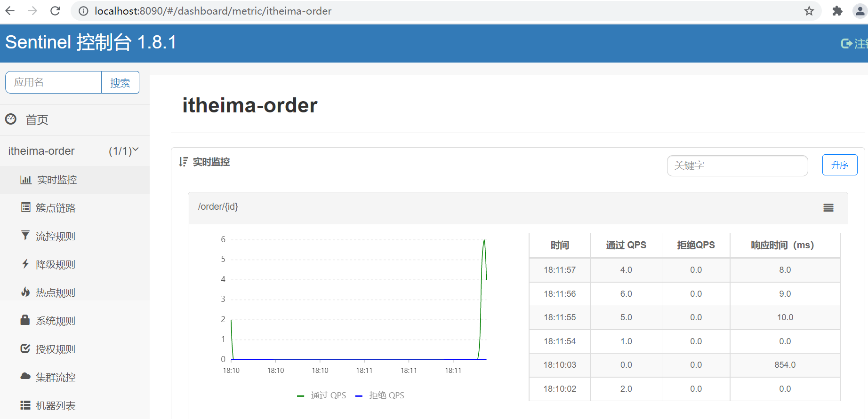Screen dimensions: 868x419
Task: Click the real-time monitoring bar chart icon
Action: [25, 180]
